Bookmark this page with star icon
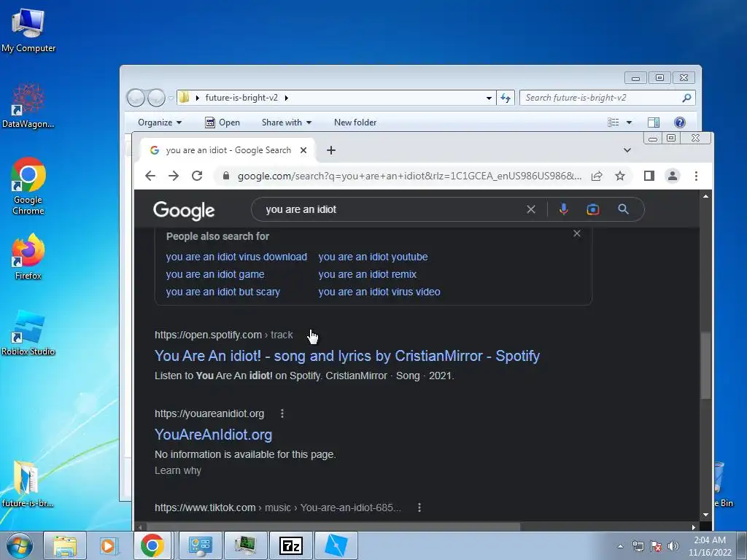Viewport: 747px width, 560px height. pyautogui.click(x=620, y=176)
